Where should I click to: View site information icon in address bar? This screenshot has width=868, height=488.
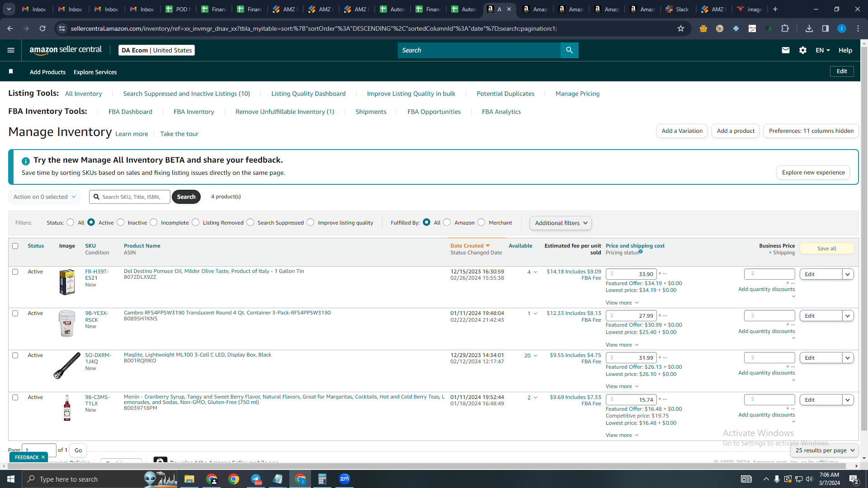(x=62, y=28)
